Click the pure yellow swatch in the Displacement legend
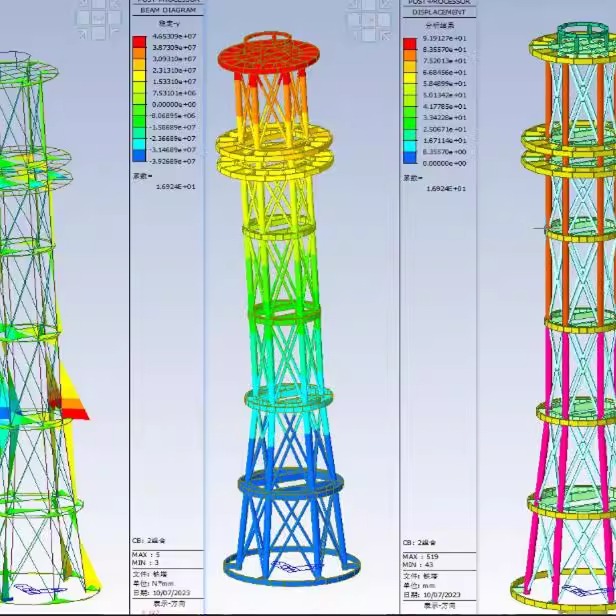Image resolution: width=616 pixels, height=616 pixels. [410, 78]
